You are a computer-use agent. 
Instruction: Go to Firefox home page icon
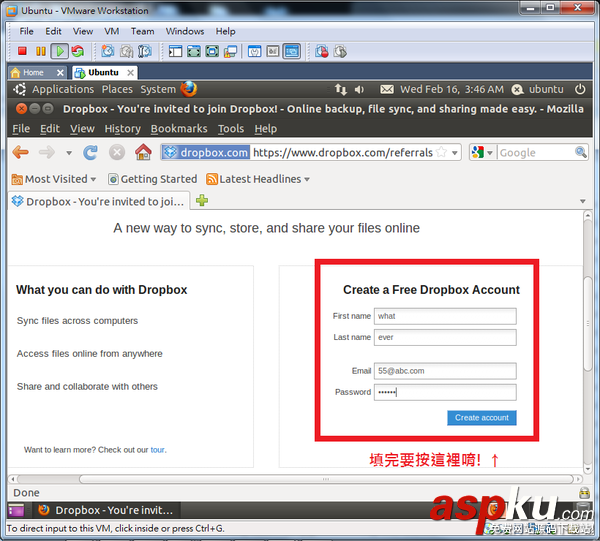[x=143, y=152]
